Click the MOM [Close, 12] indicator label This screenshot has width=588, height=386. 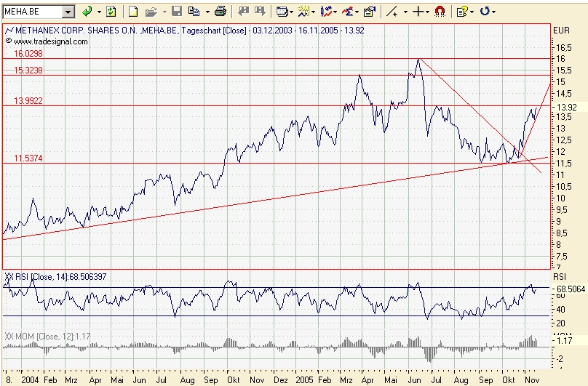(x=47, y=336)
